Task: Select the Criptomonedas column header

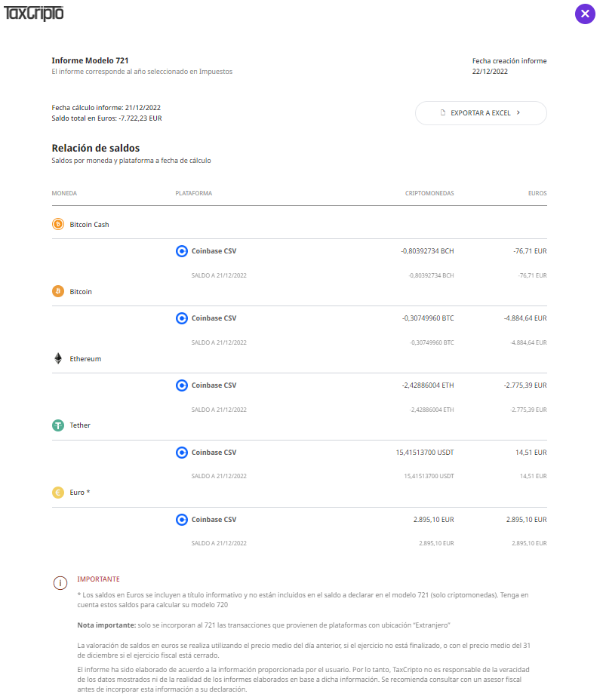Action: (x=429, y=193)
